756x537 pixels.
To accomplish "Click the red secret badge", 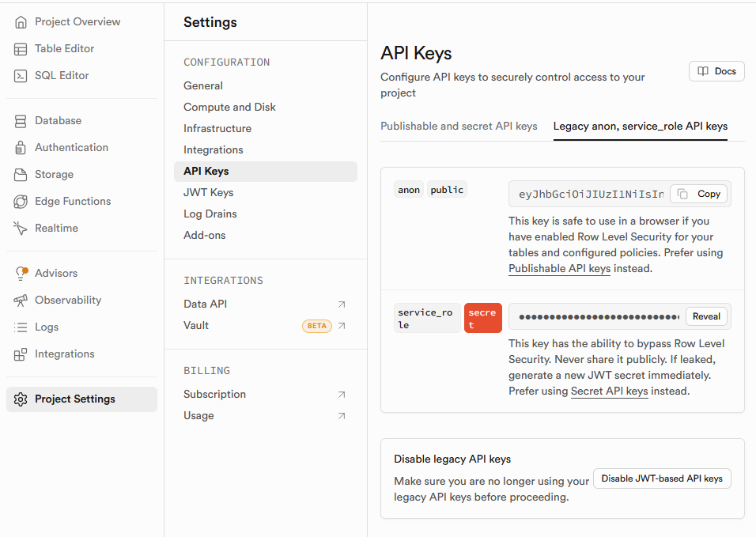I will coord(482,318).
